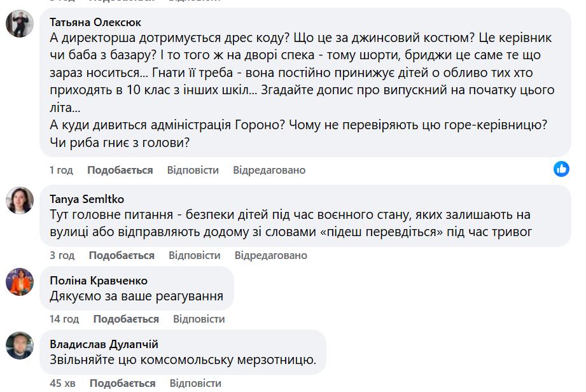This screenshot has width=586, height=392.
Task: Click Владислав Дулапчій's profile avatar
Action: pyautogui.click(x=20, y=346)
